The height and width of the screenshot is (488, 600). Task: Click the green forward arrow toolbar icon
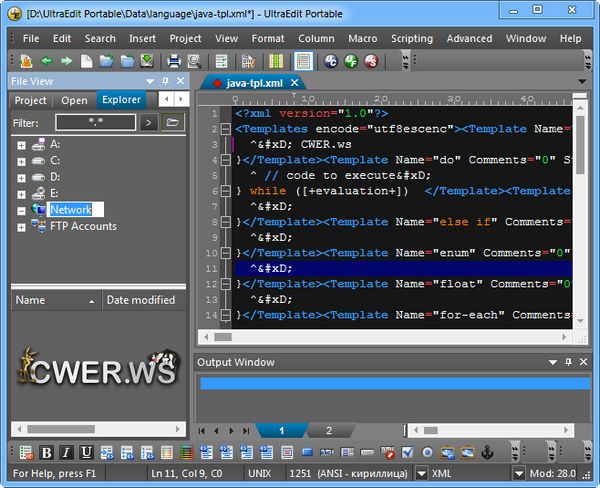[x=66, y=61]
